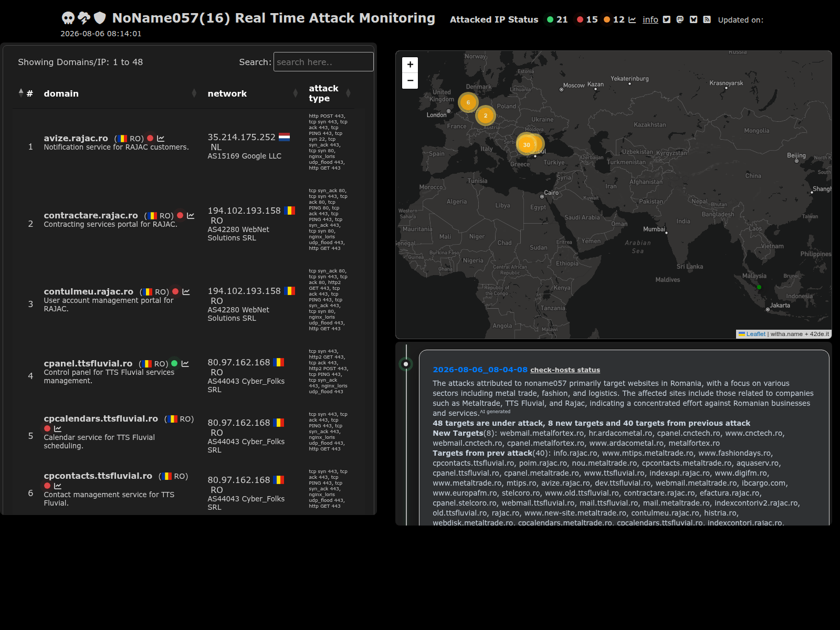
Task: Open the Twitter icon in the header
Action: pyautogui.click(x=667, y=19)
